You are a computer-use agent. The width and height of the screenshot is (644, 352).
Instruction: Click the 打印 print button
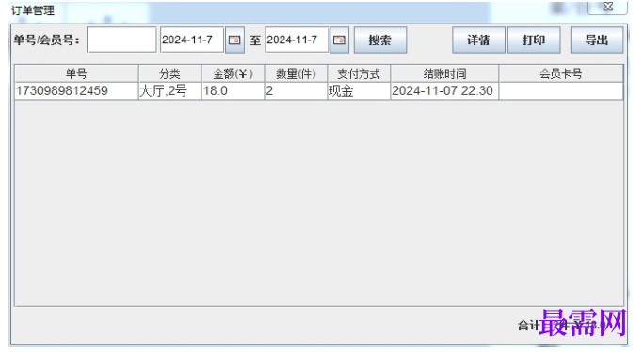click(534, 40)
